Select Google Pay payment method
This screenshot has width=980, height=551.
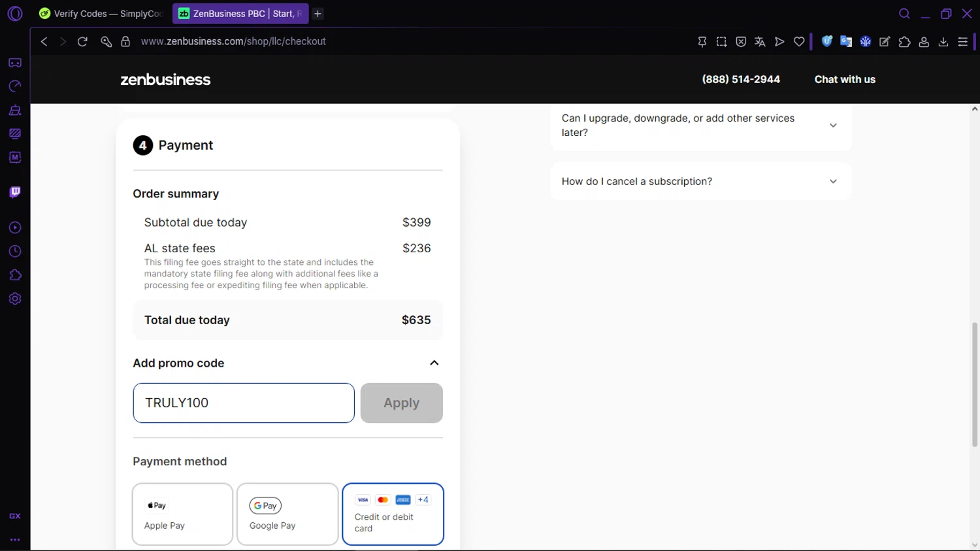(287, 514)
